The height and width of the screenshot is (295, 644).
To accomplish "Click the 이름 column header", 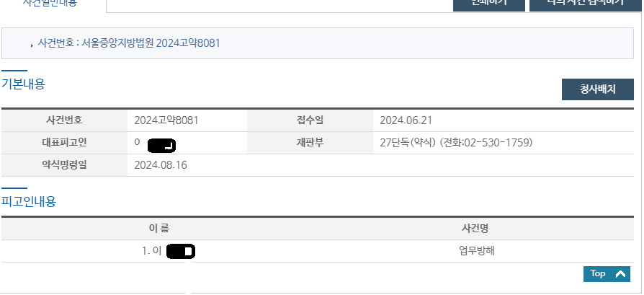I will (x=158, y=229).
